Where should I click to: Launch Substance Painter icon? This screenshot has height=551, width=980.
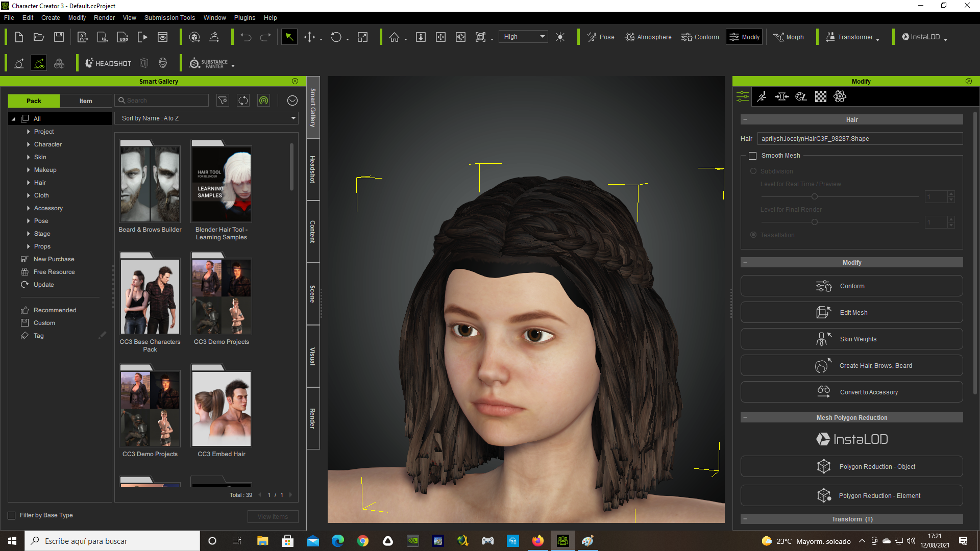(x=209, y=63)
